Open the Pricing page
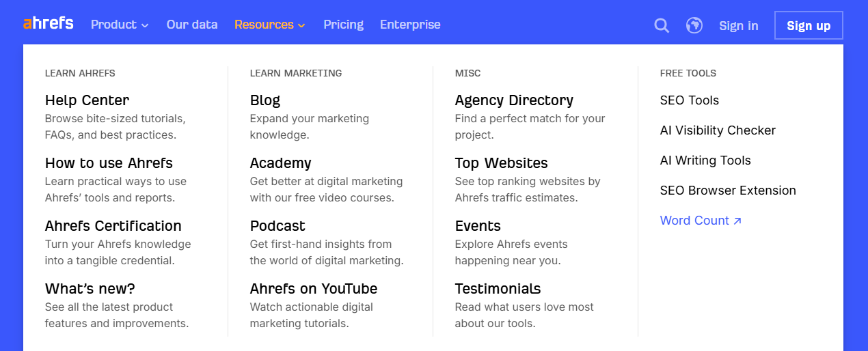 click(344, 25)
